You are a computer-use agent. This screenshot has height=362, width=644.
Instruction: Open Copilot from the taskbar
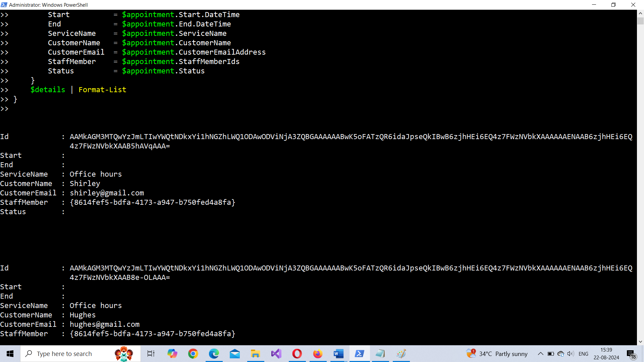[x=172, y=354]
